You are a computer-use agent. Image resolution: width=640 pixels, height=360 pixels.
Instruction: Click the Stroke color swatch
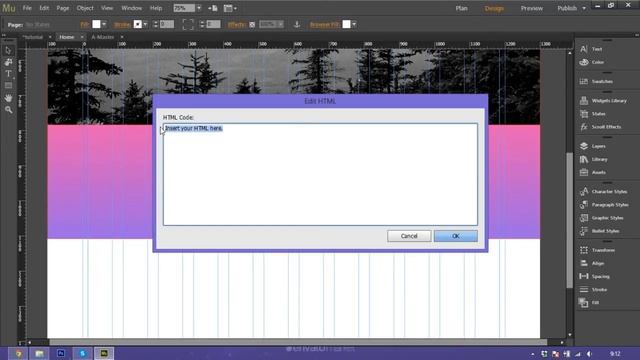tap(138, 24)
